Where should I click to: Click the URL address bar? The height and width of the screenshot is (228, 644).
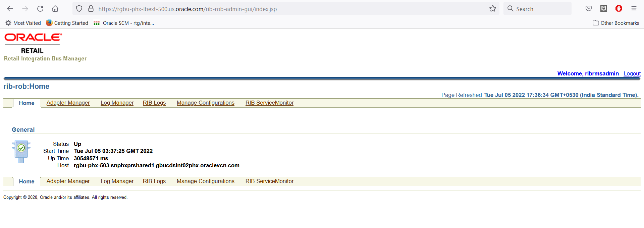pyautogui.click(x=285, y=9)
